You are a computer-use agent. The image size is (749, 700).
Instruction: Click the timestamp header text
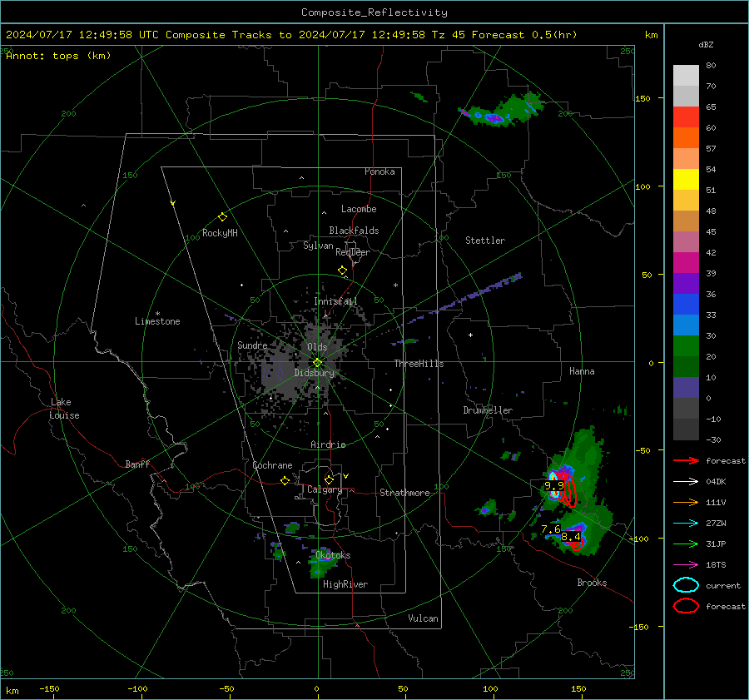click(291, 35)
